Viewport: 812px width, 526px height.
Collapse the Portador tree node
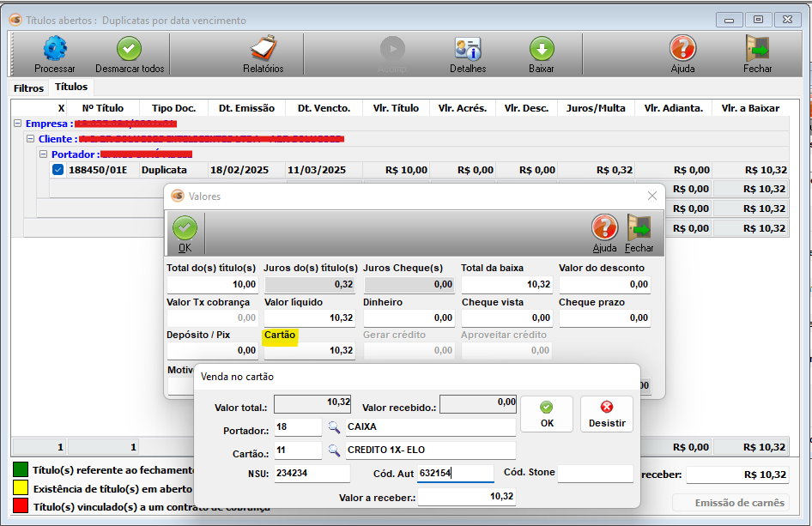[x=44, y=154]
